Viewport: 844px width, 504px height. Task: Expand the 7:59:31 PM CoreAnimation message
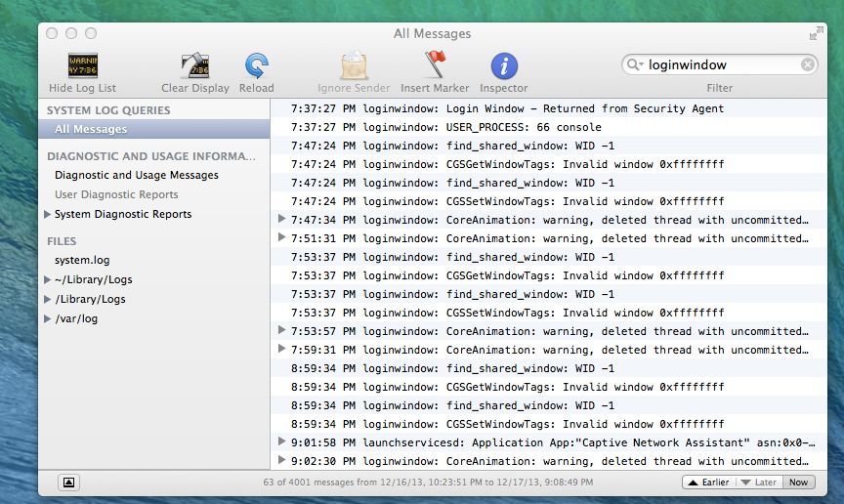pyautogui.click(x=281, y=349)
